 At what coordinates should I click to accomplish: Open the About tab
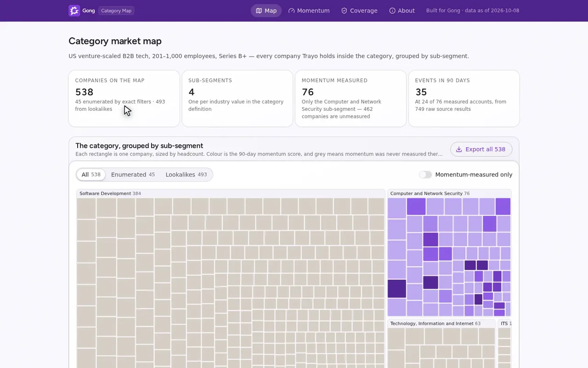point(402,11)
